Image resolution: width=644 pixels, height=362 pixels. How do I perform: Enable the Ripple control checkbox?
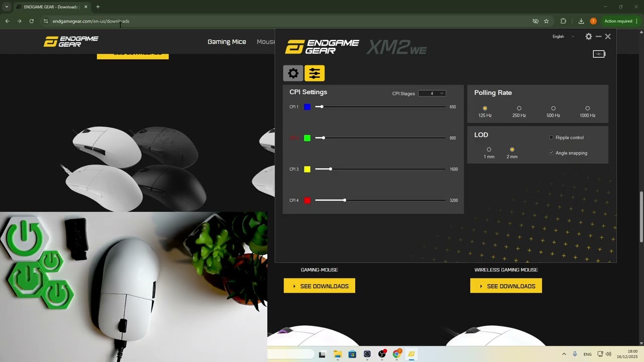(551, 137)
